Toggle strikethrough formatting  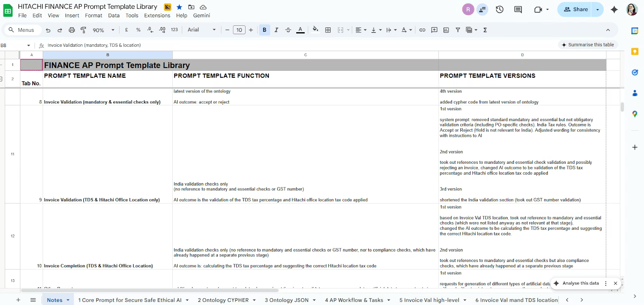[288, 30]
